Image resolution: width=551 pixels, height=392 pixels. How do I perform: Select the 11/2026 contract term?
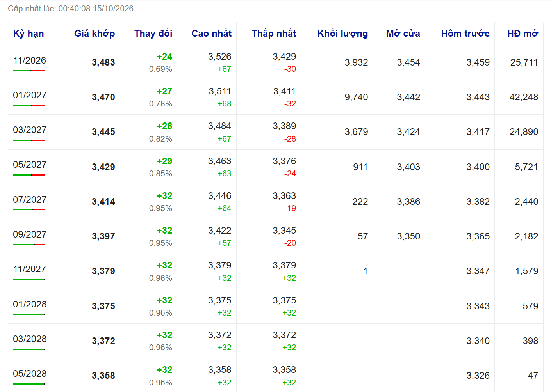tap(30, 60)
